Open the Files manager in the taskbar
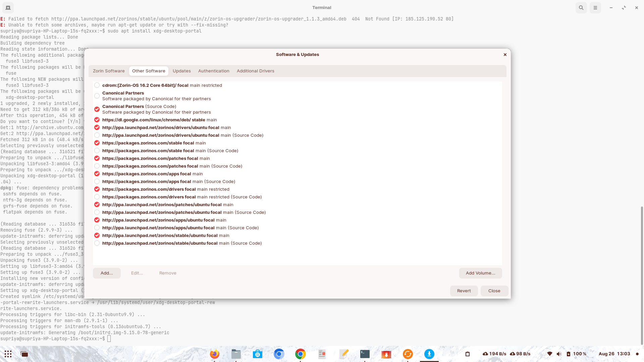 tap(236, 354)
